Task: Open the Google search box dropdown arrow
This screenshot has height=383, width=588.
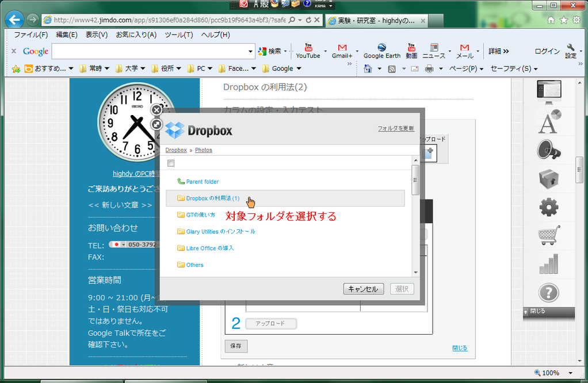Action: (250, 51)
